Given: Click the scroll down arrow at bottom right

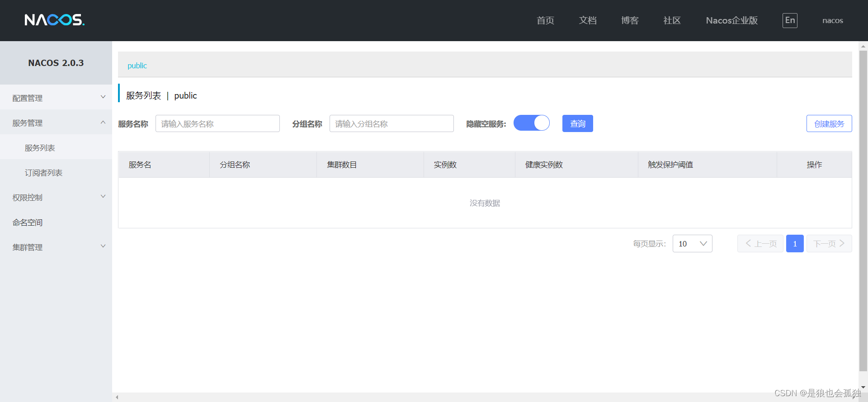Looking at the screenshot, I should pos(863,388).
